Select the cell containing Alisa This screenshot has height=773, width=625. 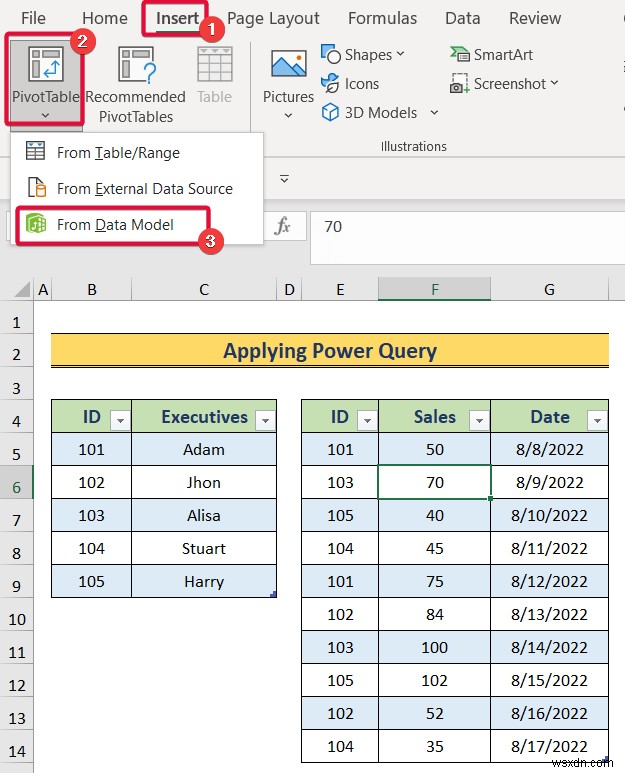click(x=204, y=516)
